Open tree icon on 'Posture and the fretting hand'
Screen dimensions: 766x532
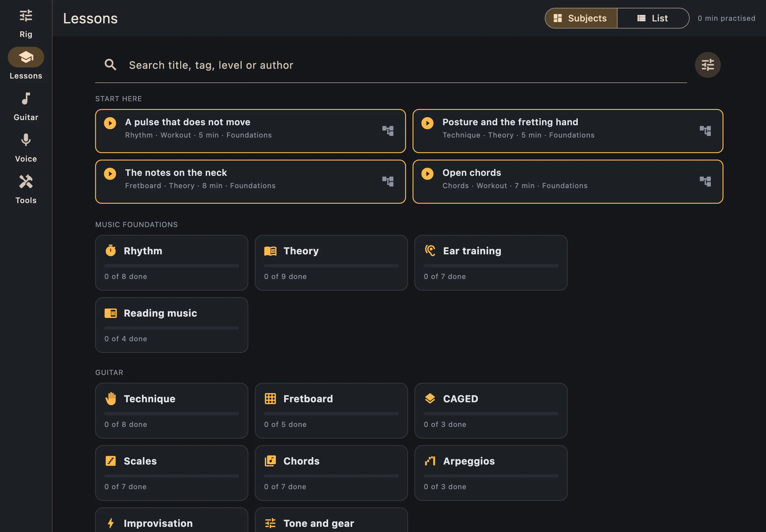click(705, 131)
